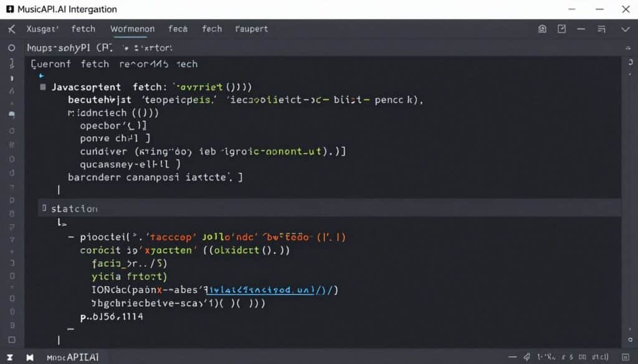This screenshot has height=364, width=638.
Task: Click the MusicAPI.AI app icon in title bar
Action: [x=10, y=9]
